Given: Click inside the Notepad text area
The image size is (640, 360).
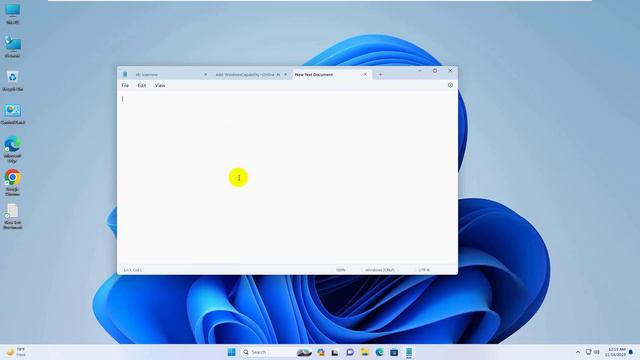Looking at the screenshot, I should tap(287, 178).
